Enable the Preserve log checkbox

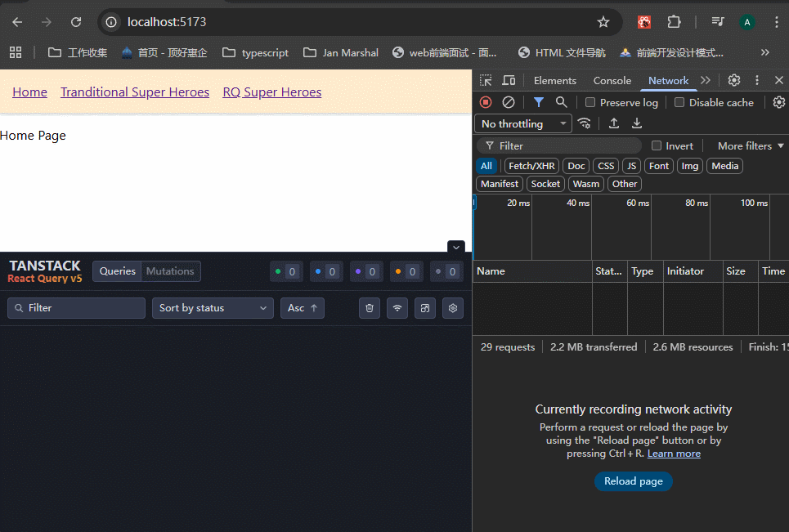(x=590, y=102)
